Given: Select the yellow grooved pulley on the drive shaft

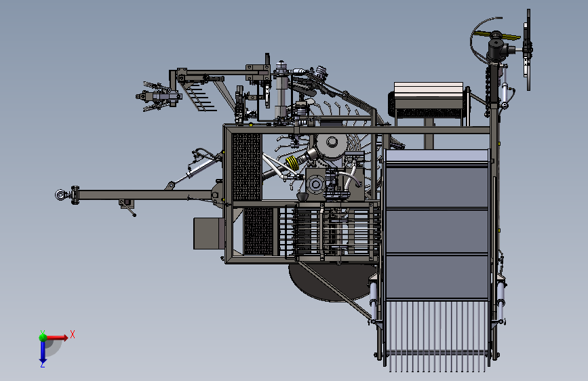Looking at the screenshot, I should coord(292,163).
